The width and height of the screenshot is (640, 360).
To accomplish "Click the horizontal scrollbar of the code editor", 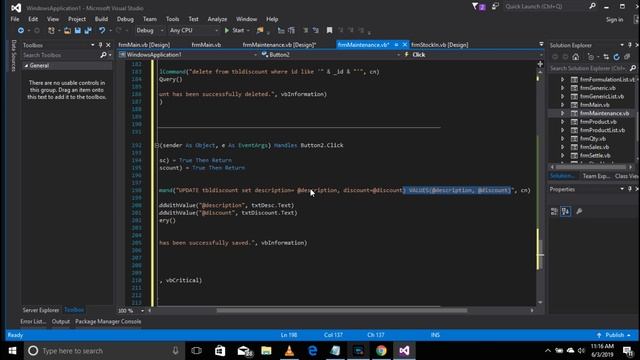I will coord(341,311).
